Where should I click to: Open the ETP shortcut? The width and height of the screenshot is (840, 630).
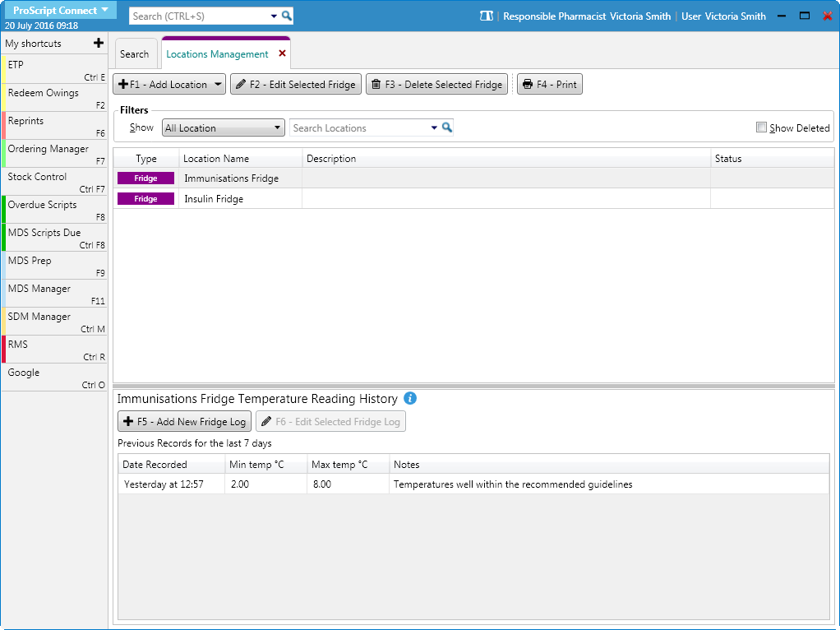[x=54, y=70]
